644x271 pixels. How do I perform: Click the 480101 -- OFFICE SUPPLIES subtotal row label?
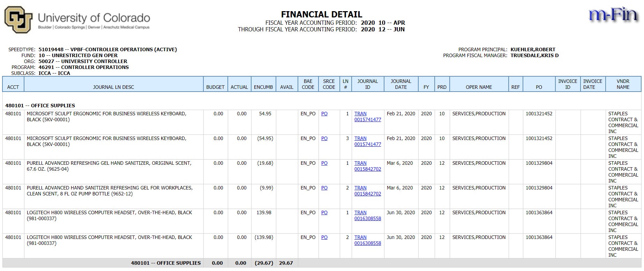click(x=166, y=263)
